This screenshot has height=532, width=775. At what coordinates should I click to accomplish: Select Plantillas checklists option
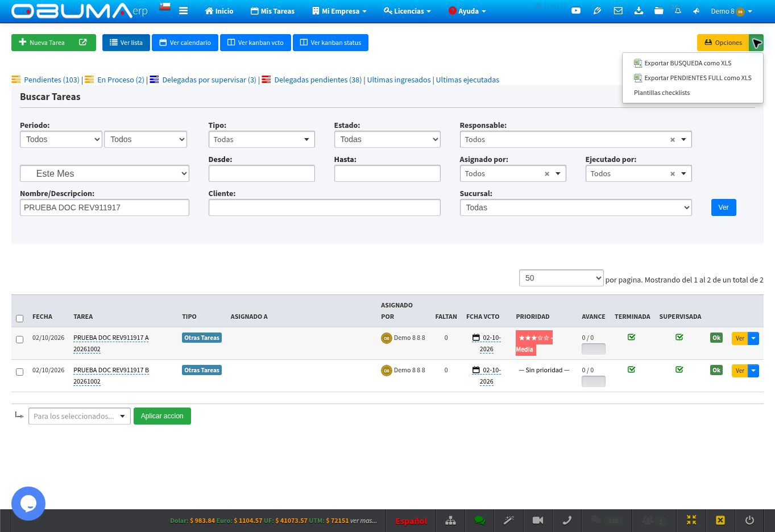[x=662, y=93]
